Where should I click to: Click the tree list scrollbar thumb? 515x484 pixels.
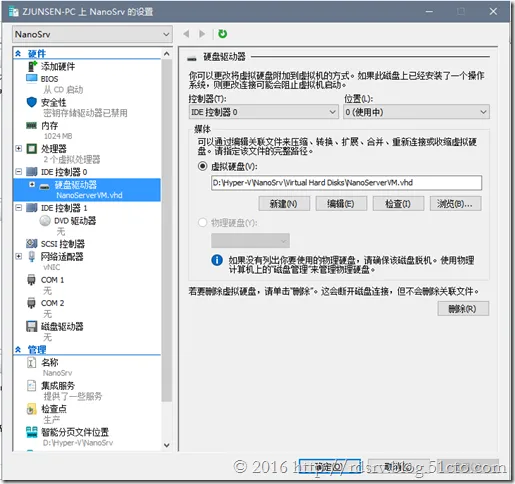click(x=167, y=230)
